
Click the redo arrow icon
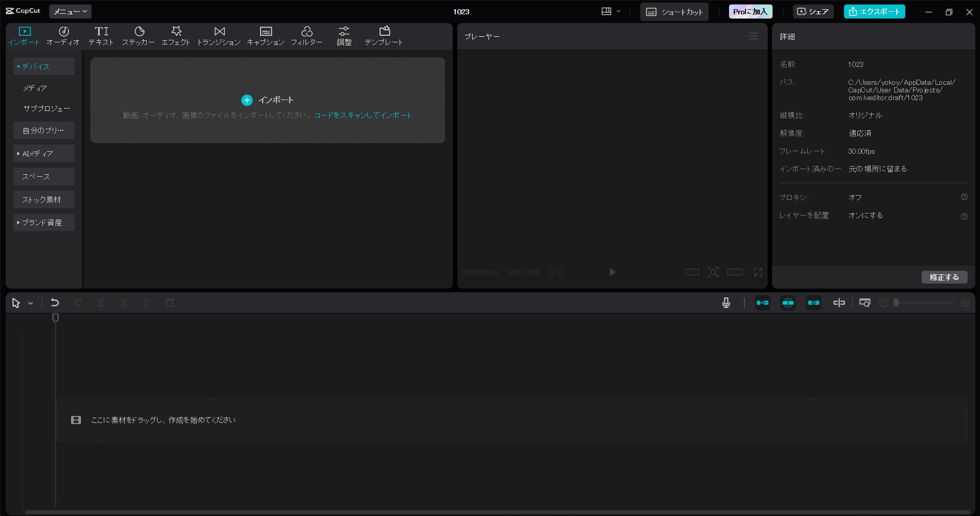(78, 303)
